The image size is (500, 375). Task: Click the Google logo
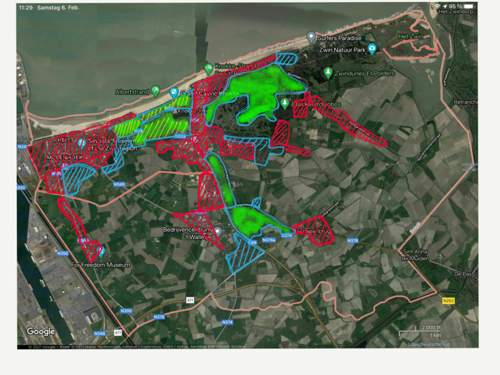(x=41, y=331)
